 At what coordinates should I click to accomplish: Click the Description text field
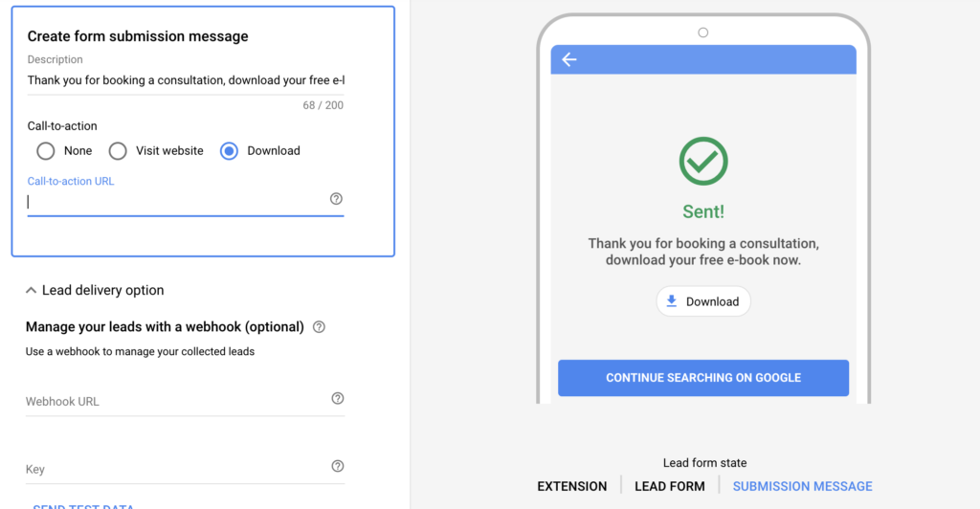coord(186,80)
